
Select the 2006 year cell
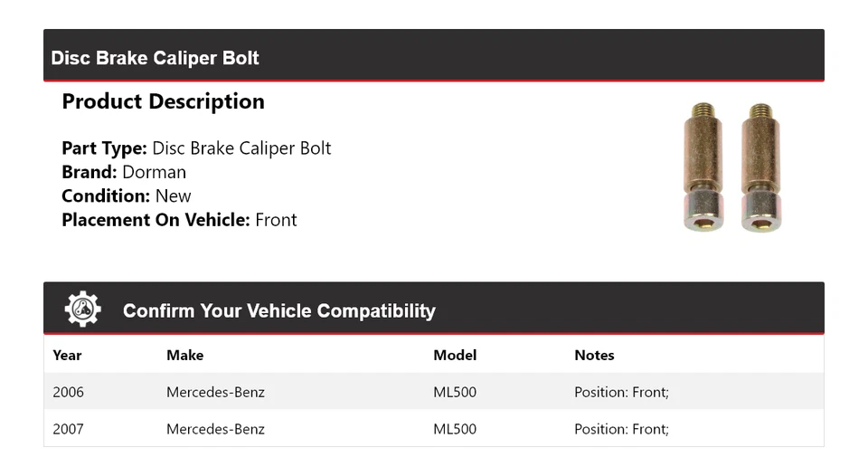coord(68,392)
